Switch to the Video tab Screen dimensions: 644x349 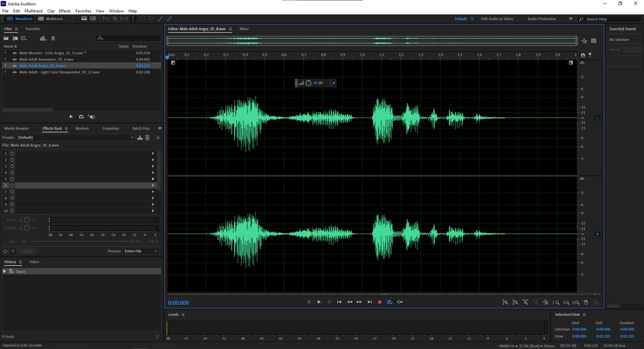click(x=34, y=262)
